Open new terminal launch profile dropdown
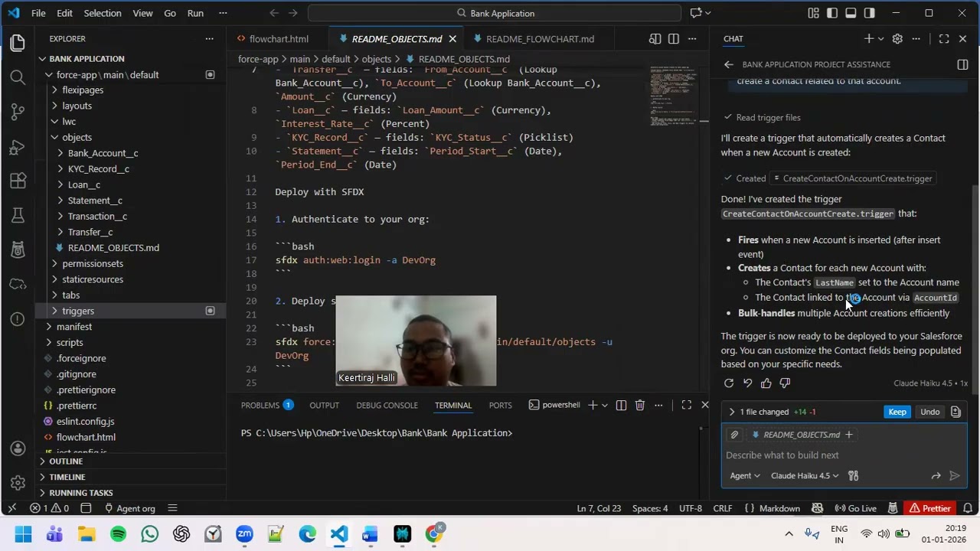 pos(605,405)
